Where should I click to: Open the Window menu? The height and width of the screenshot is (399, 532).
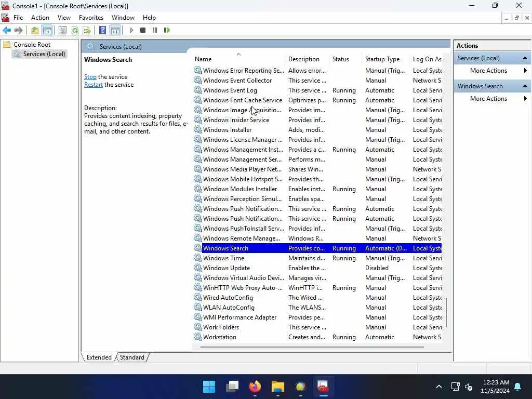click(123, 18)
